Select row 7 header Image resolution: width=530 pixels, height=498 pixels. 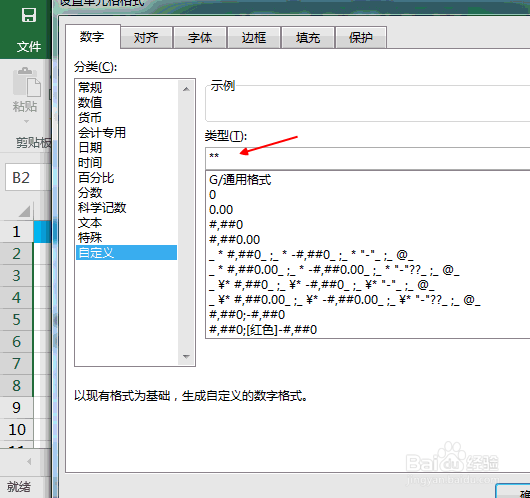tap(16, 363)
